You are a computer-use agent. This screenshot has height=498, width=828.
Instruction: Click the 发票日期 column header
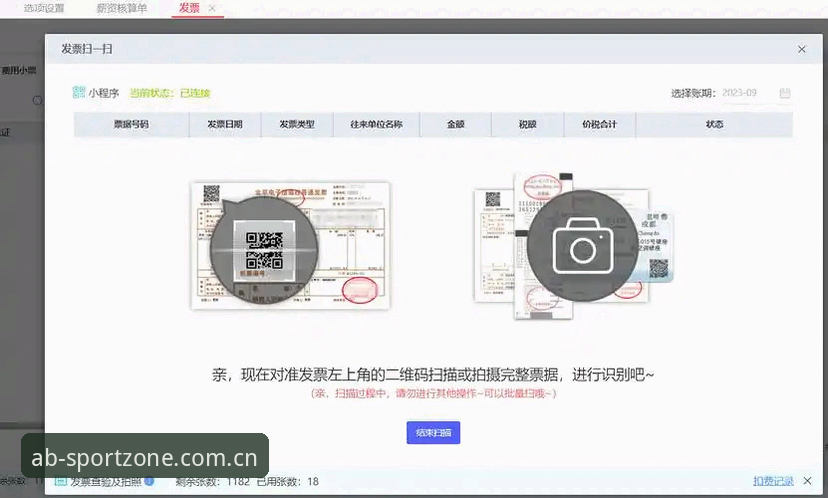(x=225, y=125)
